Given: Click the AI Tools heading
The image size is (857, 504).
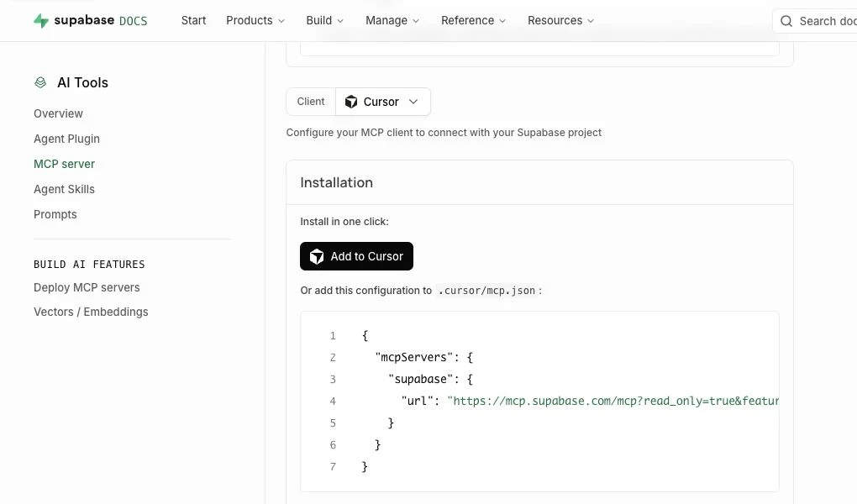Looking at the screenshot, I should pyautogui.click(x=82, y=82).
